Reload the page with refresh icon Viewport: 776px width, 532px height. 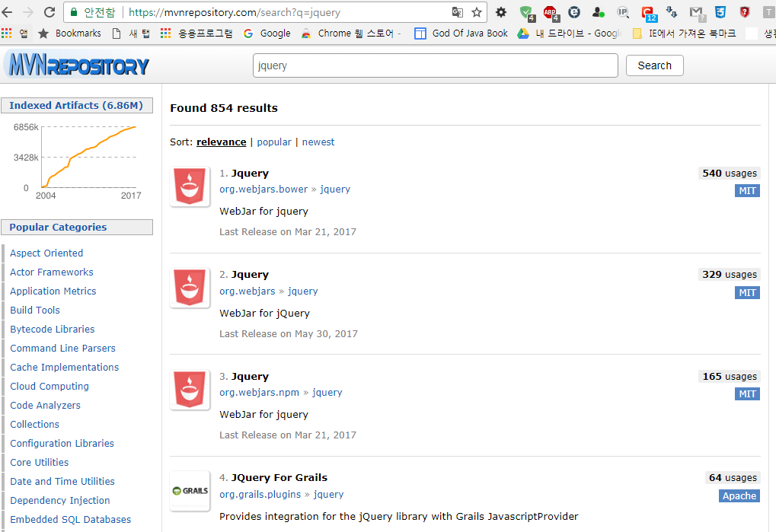[x=49, y=12]
